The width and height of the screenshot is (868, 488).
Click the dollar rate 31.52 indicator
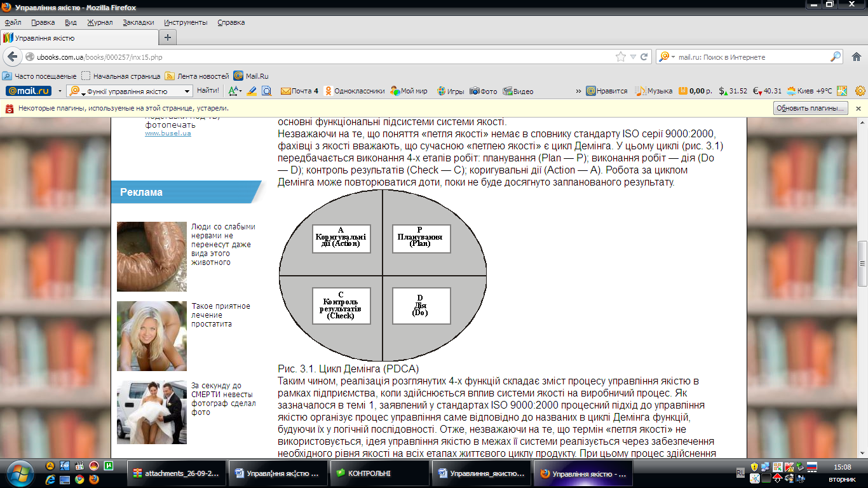(733, 91)
